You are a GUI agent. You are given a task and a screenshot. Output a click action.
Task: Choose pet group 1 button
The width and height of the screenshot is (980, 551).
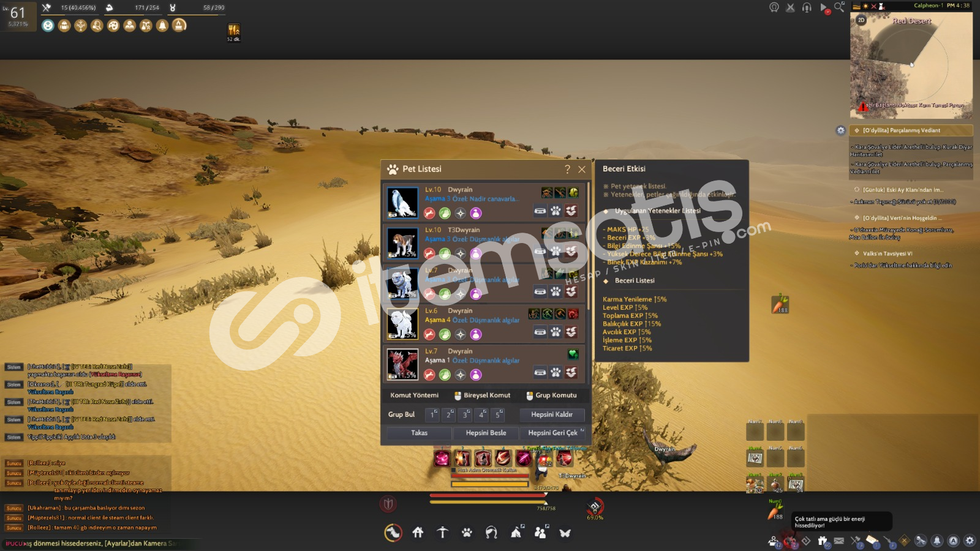[432, 414]
